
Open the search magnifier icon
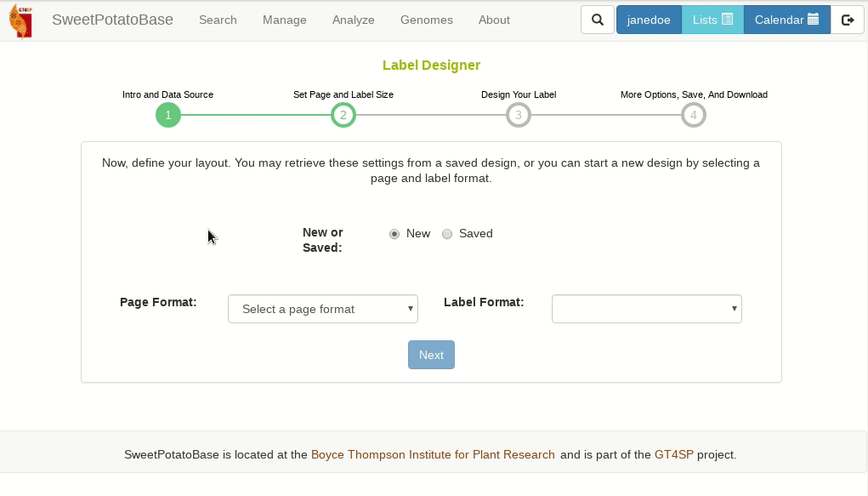(x=597, y=19)
